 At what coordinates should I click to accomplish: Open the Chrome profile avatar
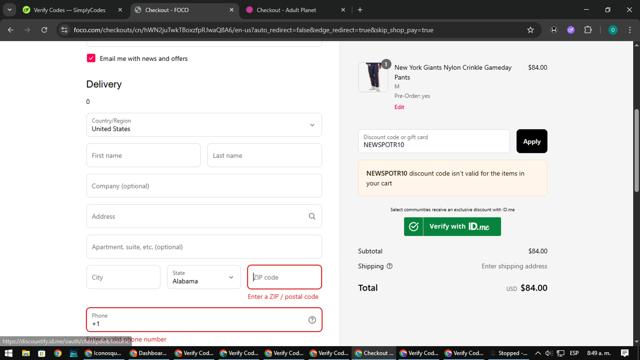click(x=613, y=30)
